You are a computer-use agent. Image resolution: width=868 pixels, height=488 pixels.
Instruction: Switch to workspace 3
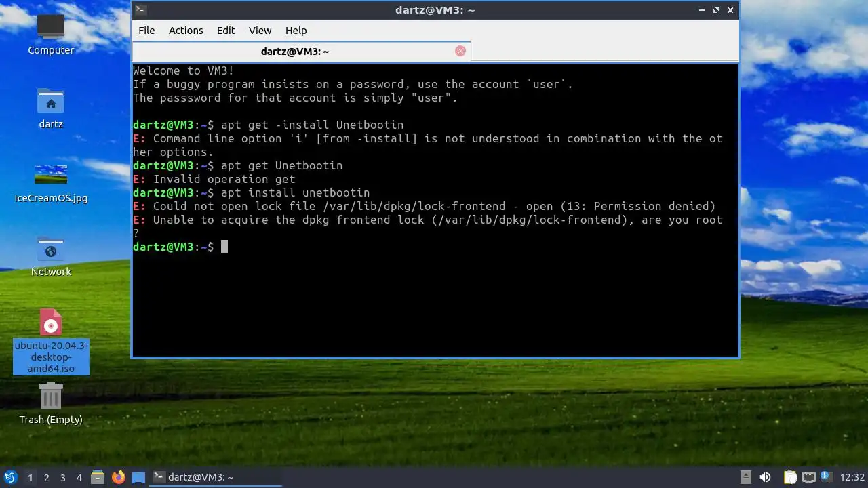tap(62, 478)
